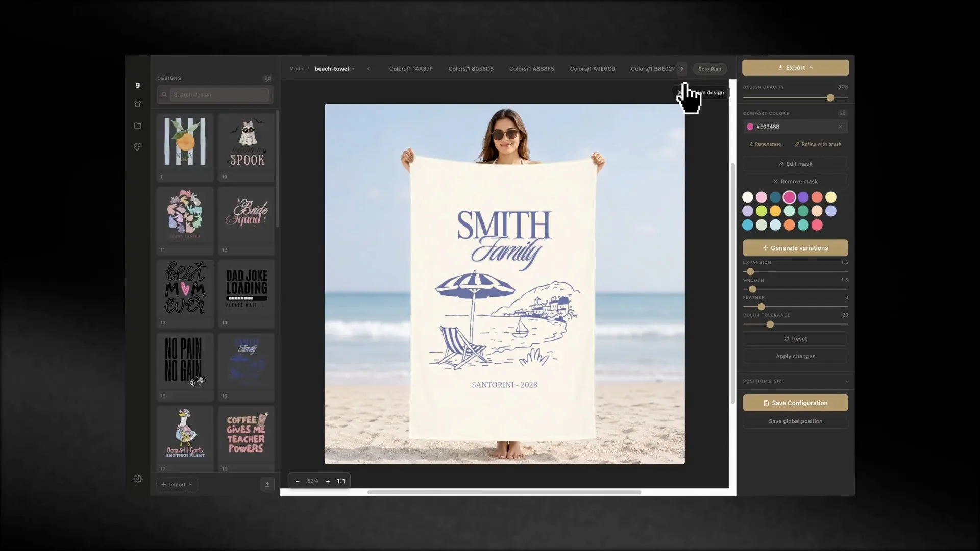Click the Reset button
The height and width of the screenshot is (551, 980).
click(x=796, y=339)
